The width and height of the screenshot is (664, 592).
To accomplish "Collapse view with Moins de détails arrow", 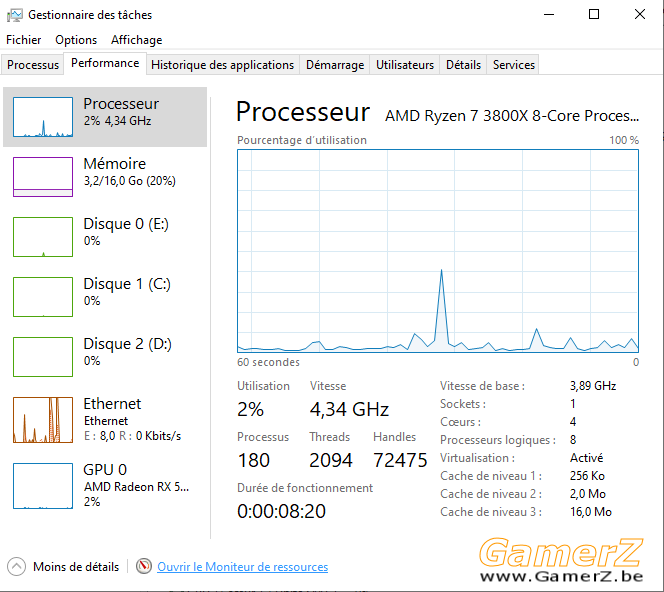I will coord(17,567).
